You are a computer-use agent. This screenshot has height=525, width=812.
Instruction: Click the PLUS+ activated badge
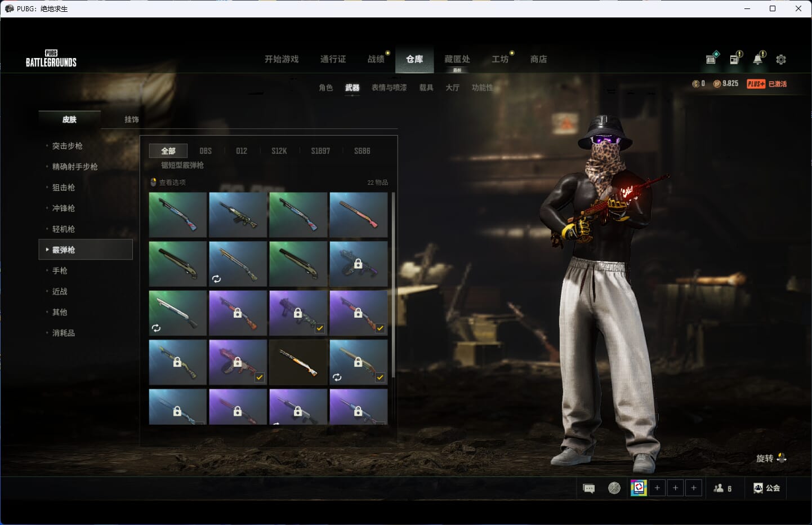766,84
